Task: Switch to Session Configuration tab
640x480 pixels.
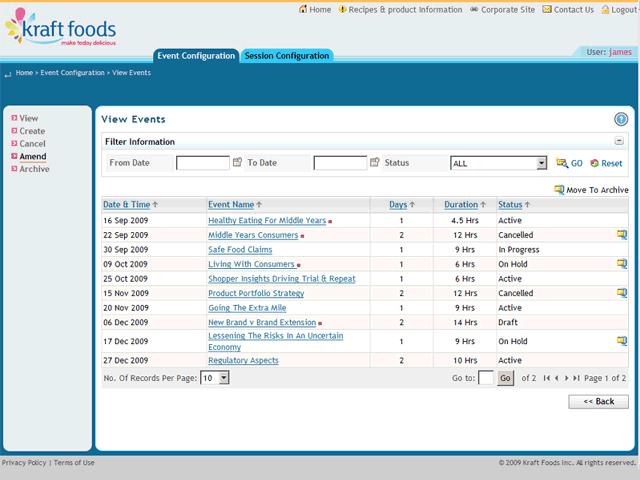Action: coord(287,56)
